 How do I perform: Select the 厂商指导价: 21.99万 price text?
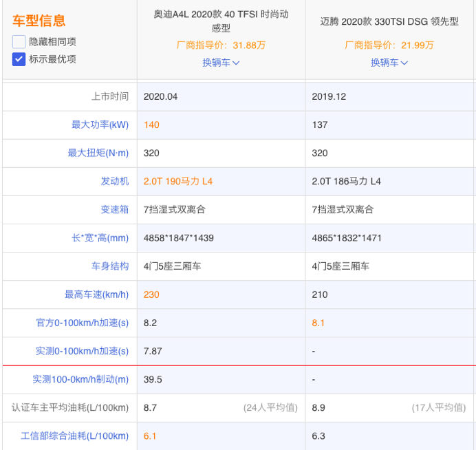coord(389,45)
